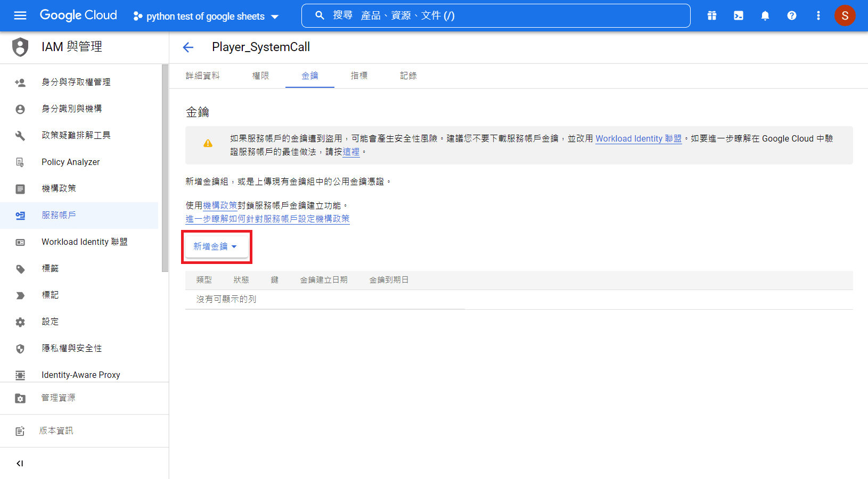The width and height of the screenshot is (868, 479).
Task: Switch to the 記錄 tab
Action: [408, 76]
